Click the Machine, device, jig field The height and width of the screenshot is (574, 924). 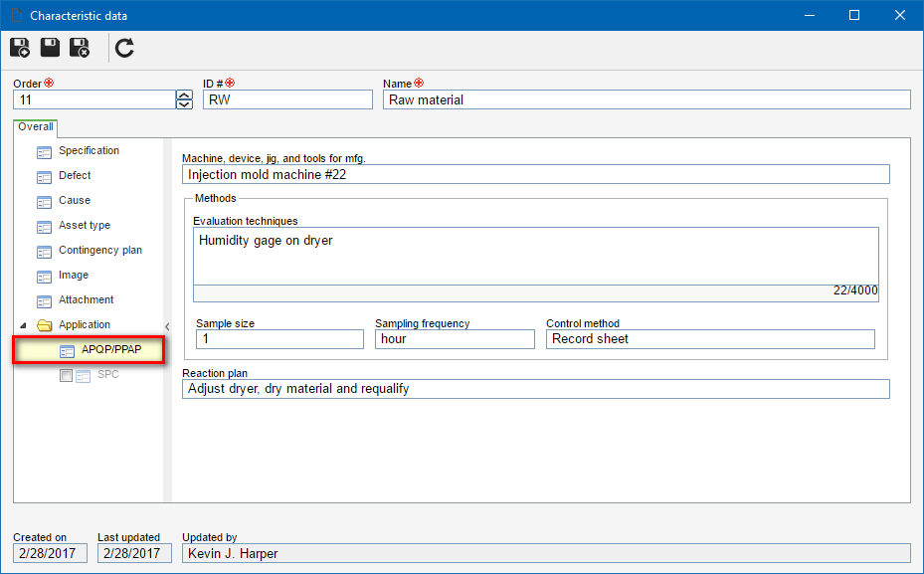point(536,174)
